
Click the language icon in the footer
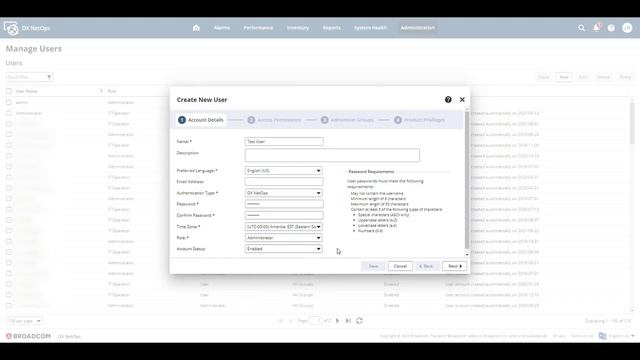coord(602,336)
